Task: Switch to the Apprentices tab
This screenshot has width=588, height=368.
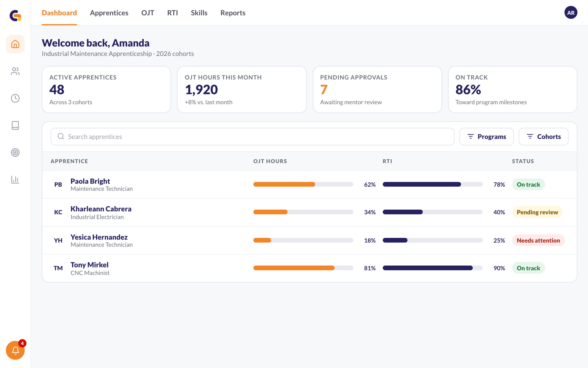Action: coord(109,13)
